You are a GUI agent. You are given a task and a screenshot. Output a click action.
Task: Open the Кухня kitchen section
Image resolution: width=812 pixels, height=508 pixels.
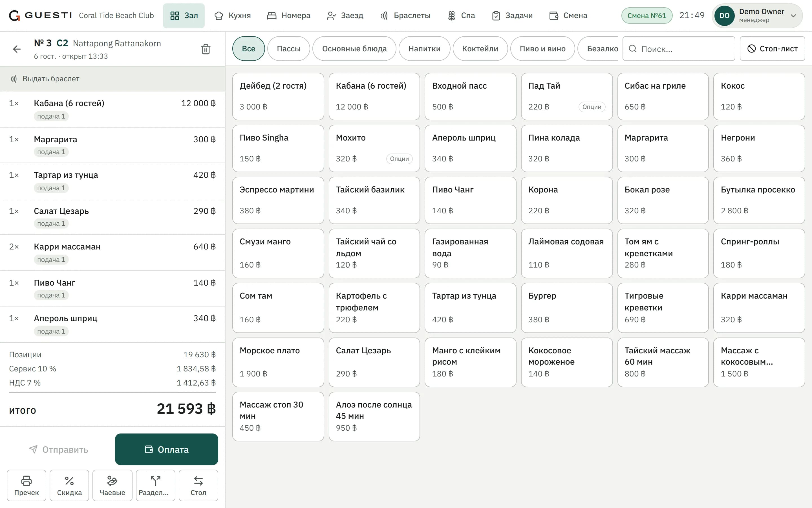233,16
